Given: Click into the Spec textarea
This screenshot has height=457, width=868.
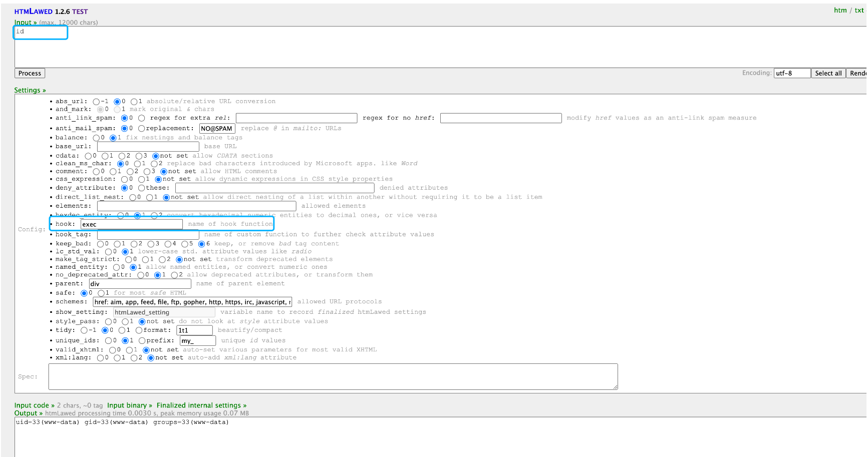Looking at the screenshot, I should click(x=333, y=376).
